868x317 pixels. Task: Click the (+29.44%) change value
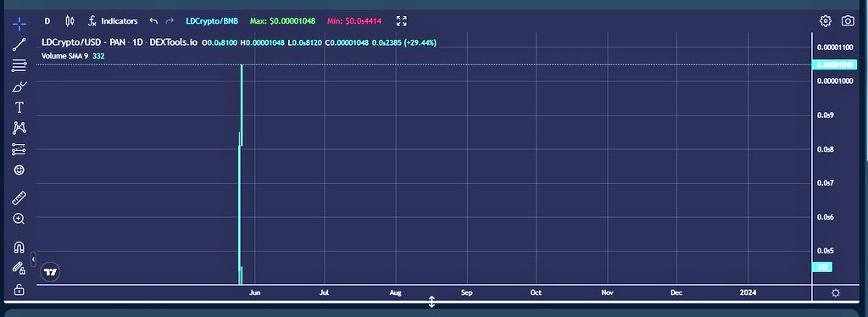pos(420,42)
